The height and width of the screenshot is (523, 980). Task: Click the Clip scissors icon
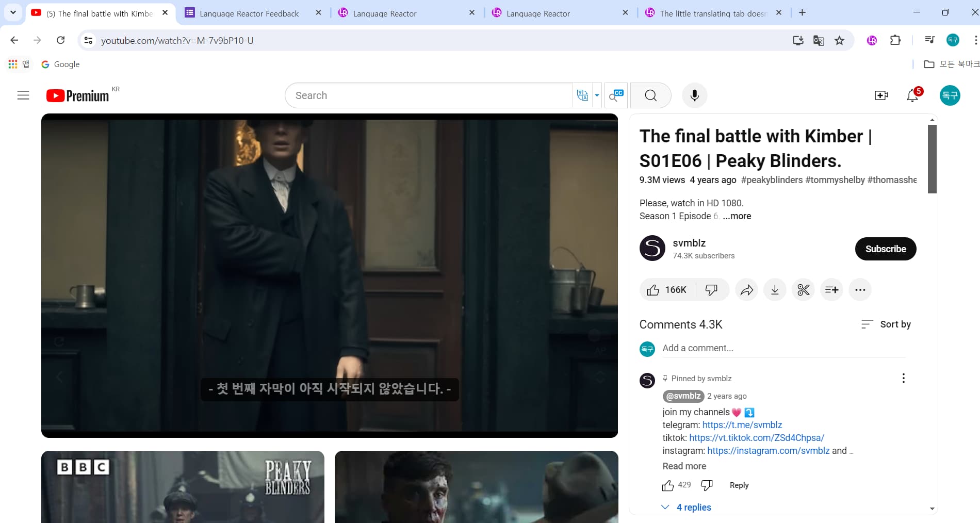pos(803,290)
